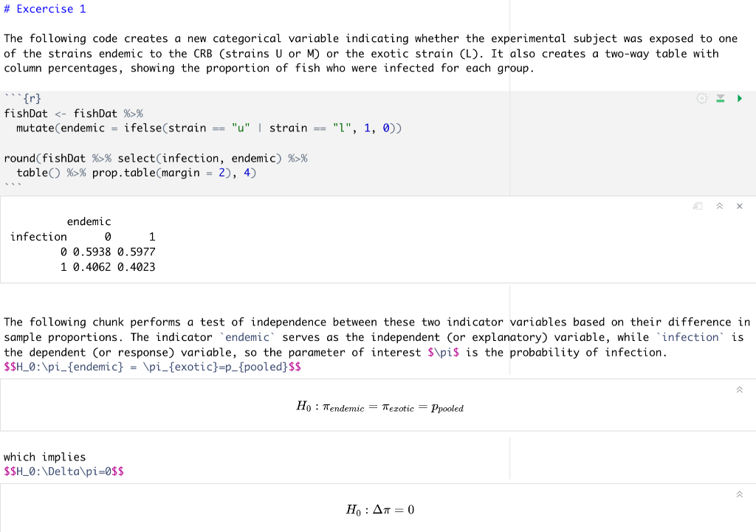The image size is (756, 532).
Task: Click inline code `infection` in paragraph
Action: (x=690, y=337)
